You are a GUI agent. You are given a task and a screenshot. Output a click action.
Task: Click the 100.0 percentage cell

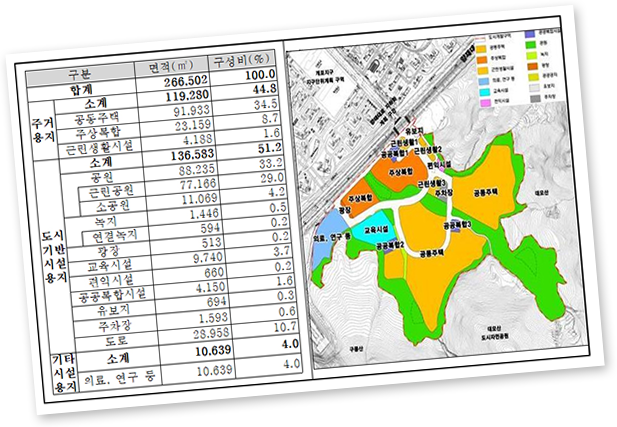(260, 75)
